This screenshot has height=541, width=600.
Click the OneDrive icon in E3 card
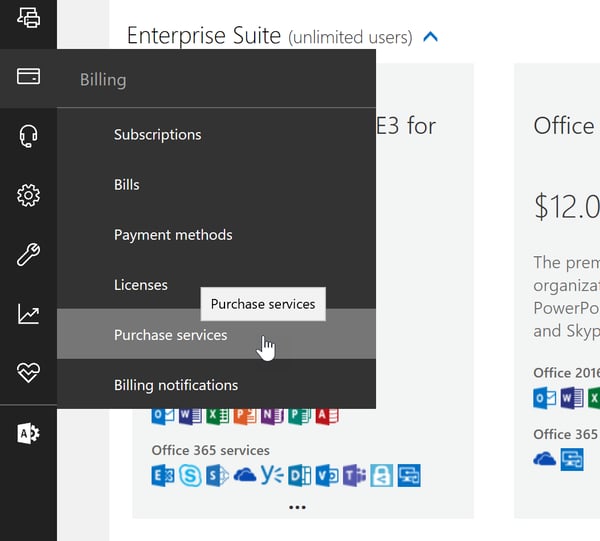click(x=245, y=475)
